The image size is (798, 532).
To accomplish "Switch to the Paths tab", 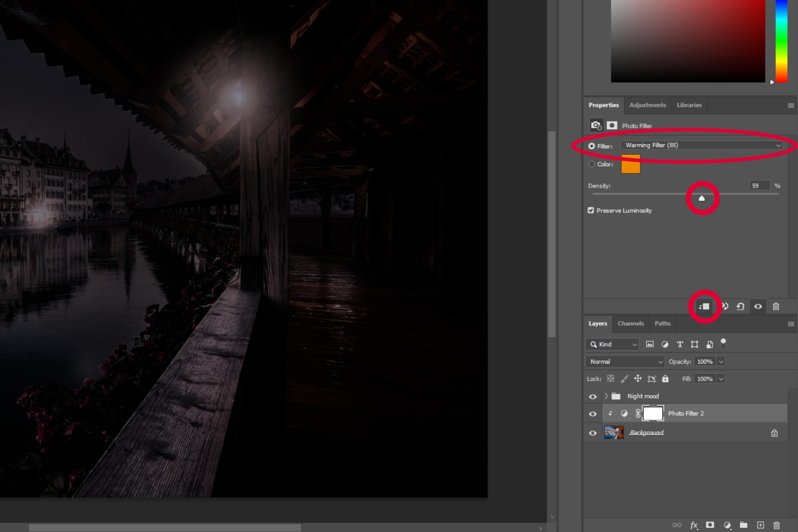I will [x=663, y=324].
